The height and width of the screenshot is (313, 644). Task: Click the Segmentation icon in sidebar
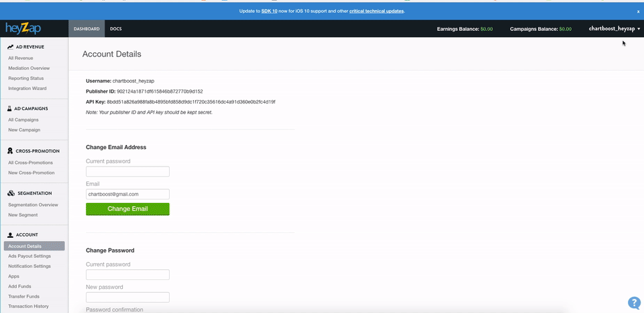coord(11,193)
